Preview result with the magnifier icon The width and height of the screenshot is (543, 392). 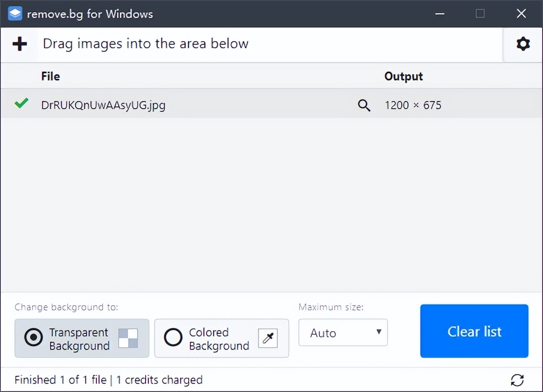point(364,105)
